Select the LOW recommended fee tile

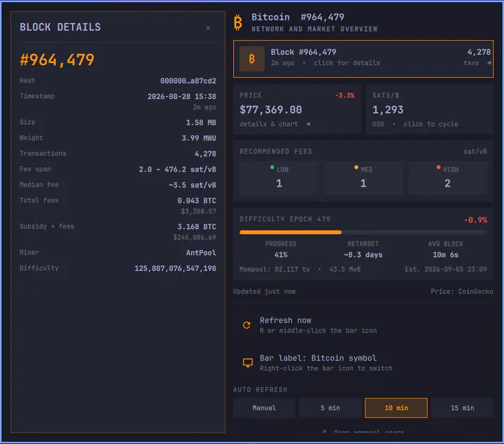(x=279, y=178)
